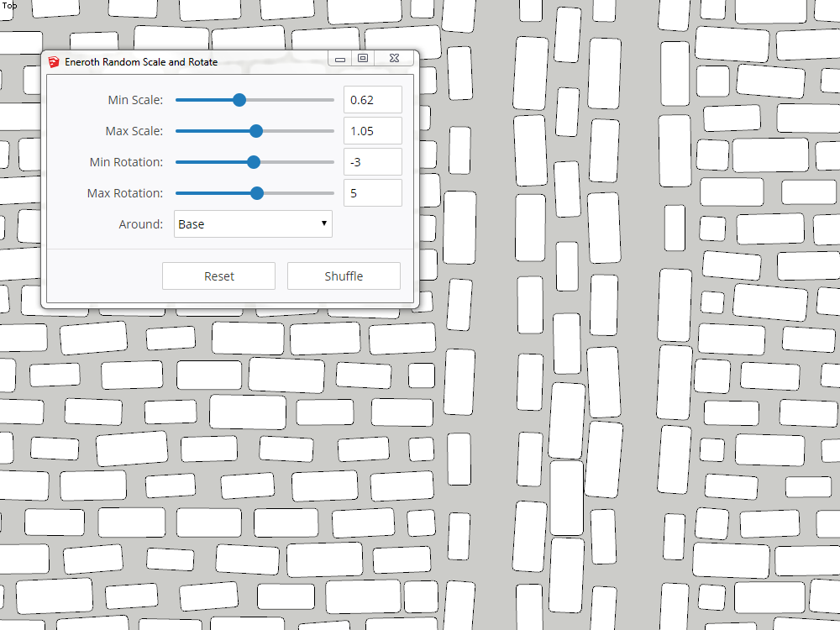Click the Min Rotation slider handle
The width and height of the screenshot is (840, 630).
[x=254, y=161]
